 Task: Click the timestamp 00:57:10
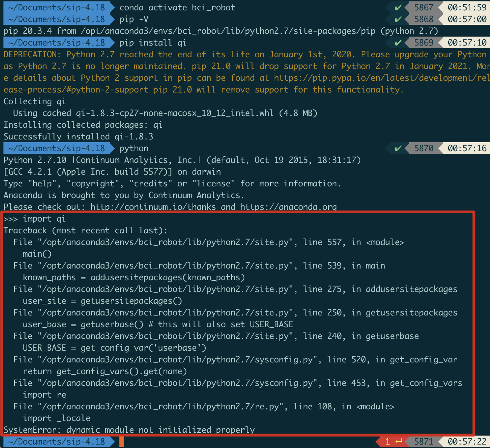coord(467,42)
